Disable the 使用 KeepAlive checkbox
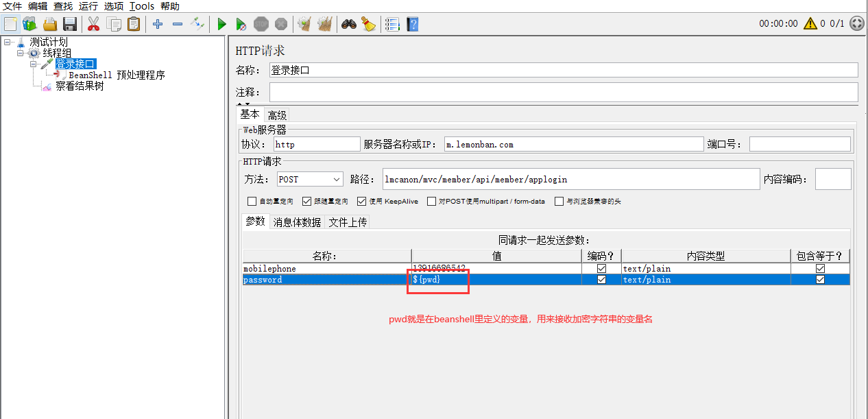Image resolution: width=868 pixels, height=419 pixels. 361,201
